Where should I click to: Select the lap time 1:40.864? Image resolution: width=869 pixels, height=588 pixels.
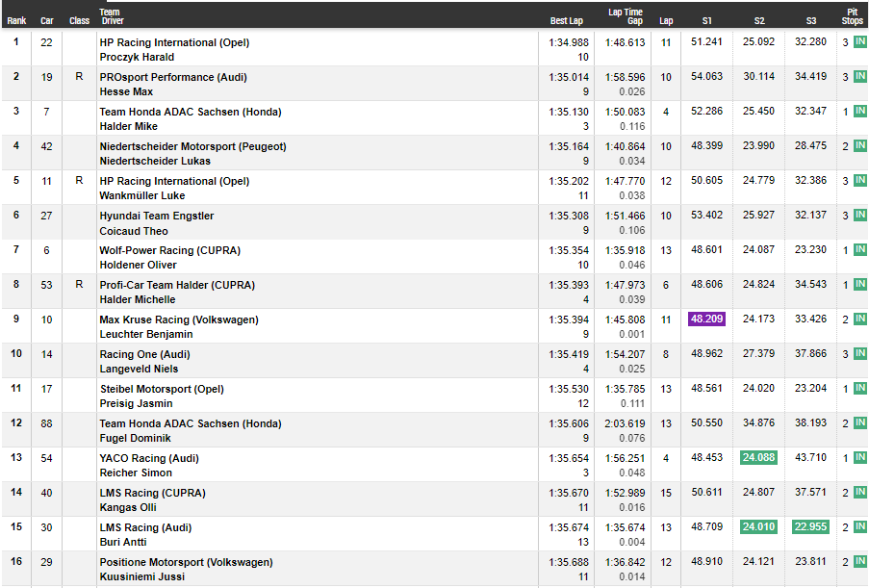pos(626,146)
